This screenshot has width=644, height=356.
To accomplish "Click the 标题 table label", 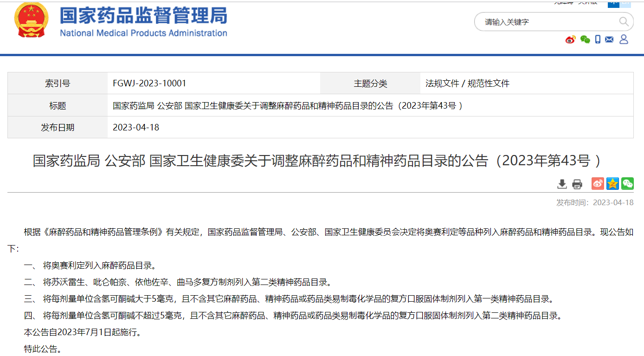I will tap(58, 105).
